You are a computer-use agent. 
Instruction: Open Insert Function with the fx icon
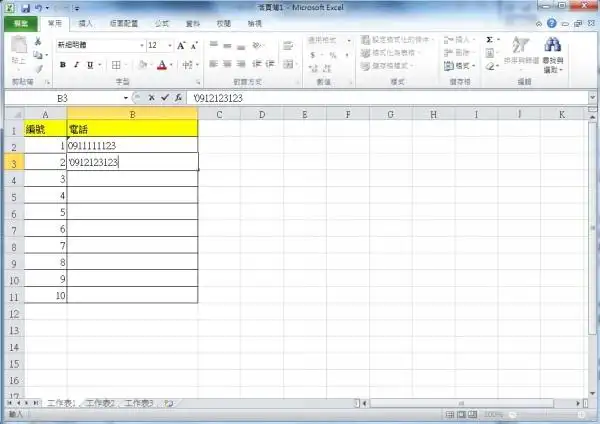[178, 99]
